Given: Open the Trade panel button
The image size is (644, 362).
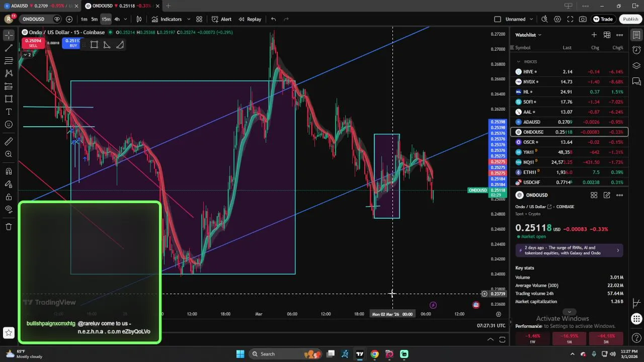Looking at the screenshot, I should click(x=603, y=19).
